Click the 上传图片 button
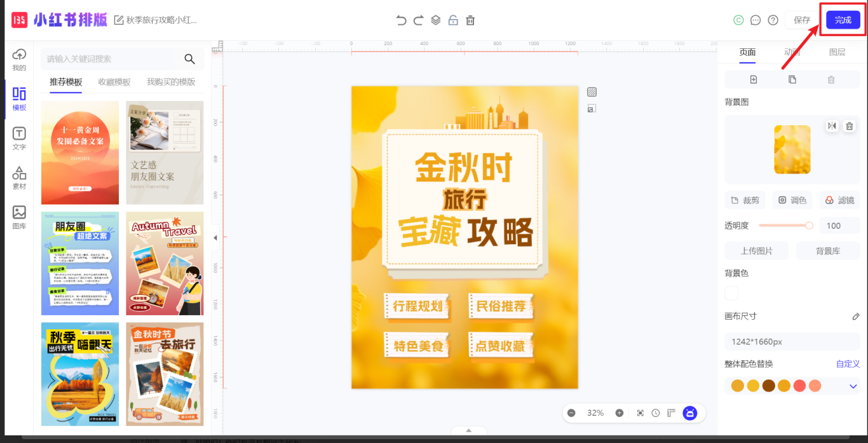 point(756,251)
